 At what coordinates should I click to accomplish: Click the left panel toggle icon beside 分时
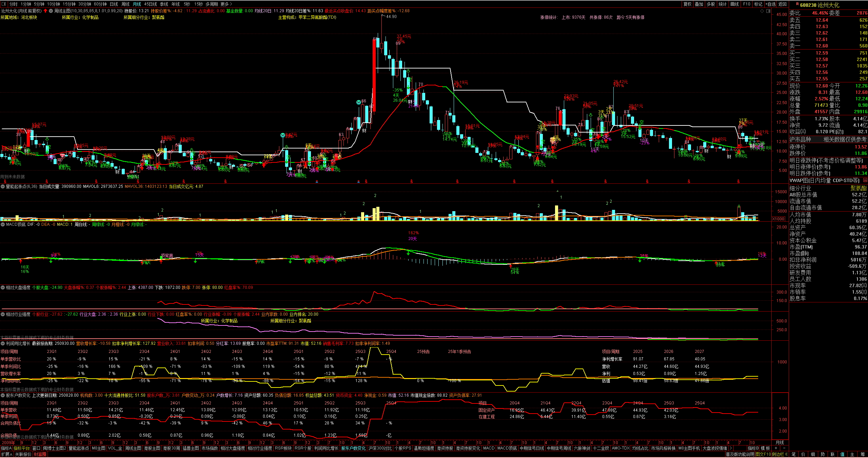[4, 4]
